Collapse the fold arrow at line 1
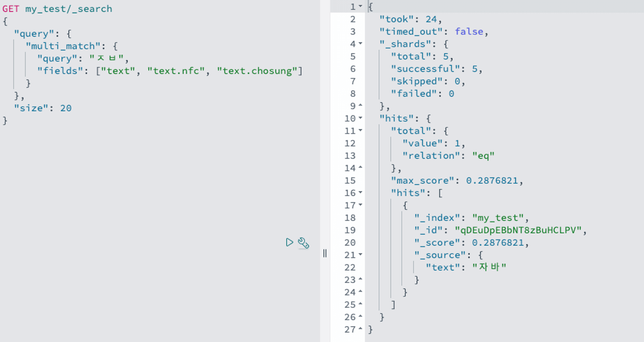This screenshot has height=342, width=644. (x=361, y=6)
